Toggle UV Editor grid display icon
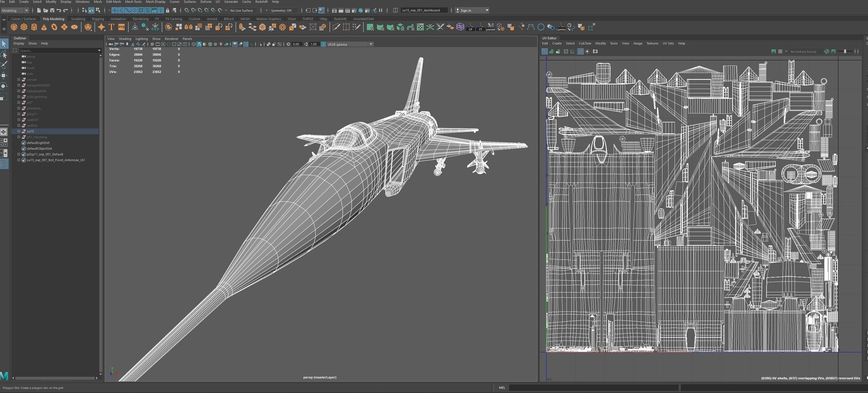The height and width of the screenshot is (393, 868). 581,52
